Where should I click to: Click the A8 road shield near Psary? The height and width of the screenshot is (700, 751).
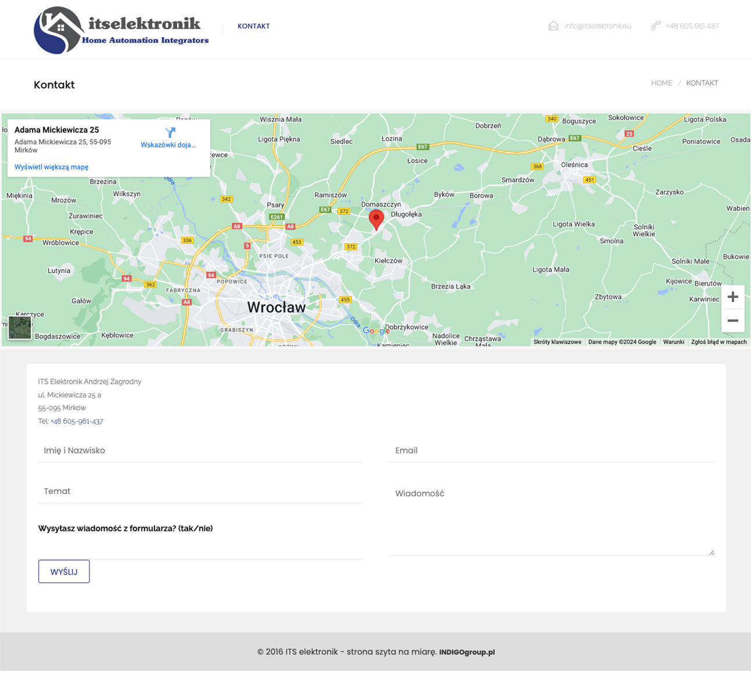click(290, 226)
